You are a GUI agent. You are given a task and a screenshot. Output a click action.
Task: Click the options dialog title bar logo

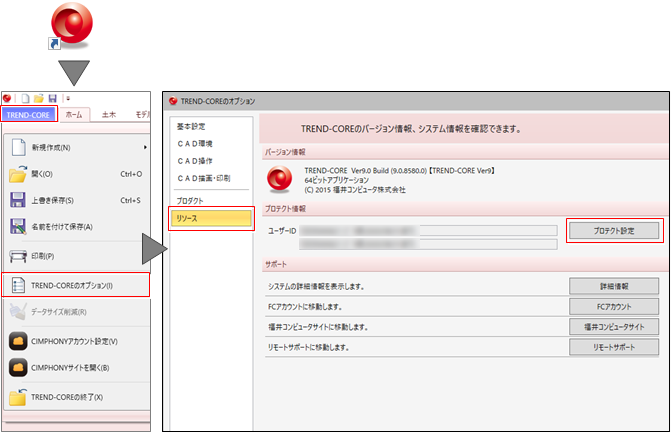pos(173,101)
